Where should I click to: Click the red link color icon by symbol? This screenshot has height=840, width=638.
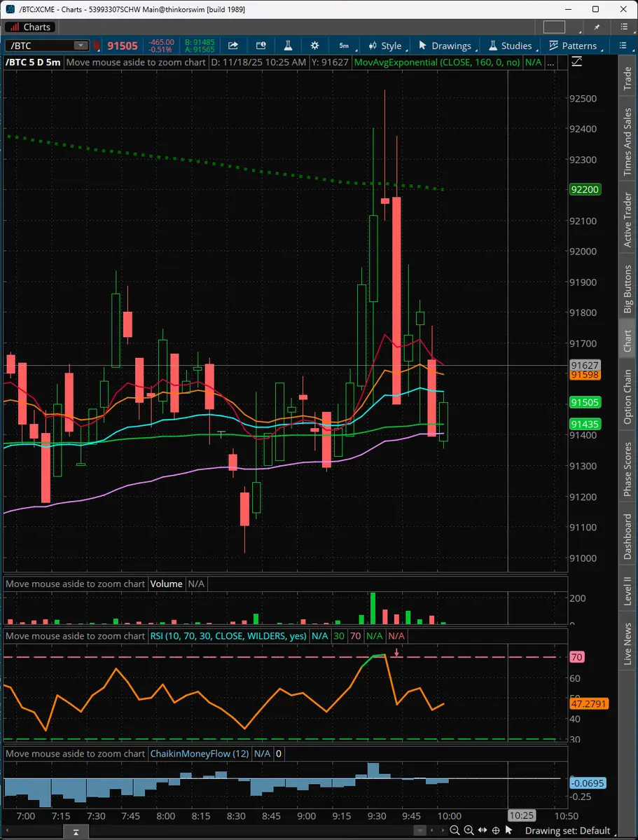pyautogui.click(x=97, y=46)
